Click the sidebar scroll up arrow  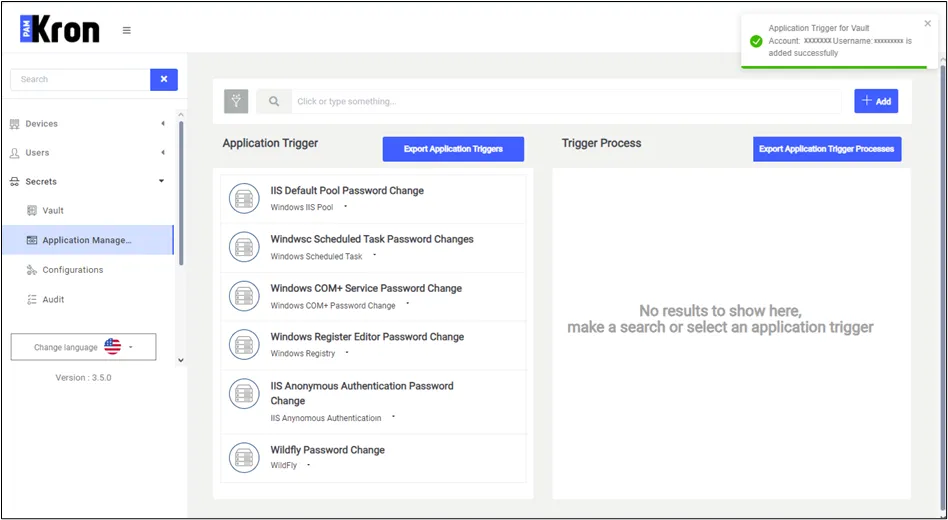181,115
